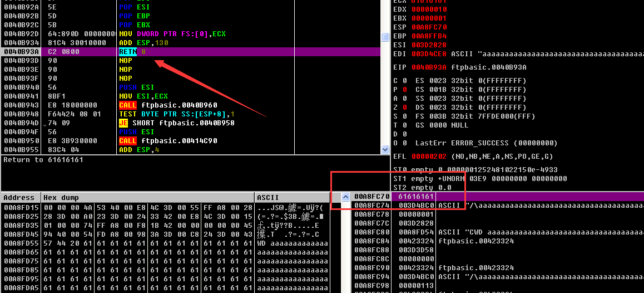Click the disassembly pane scroll-down arrow
Image resolution: width=644 pixels, height=293 pixels.
point(385,149)
